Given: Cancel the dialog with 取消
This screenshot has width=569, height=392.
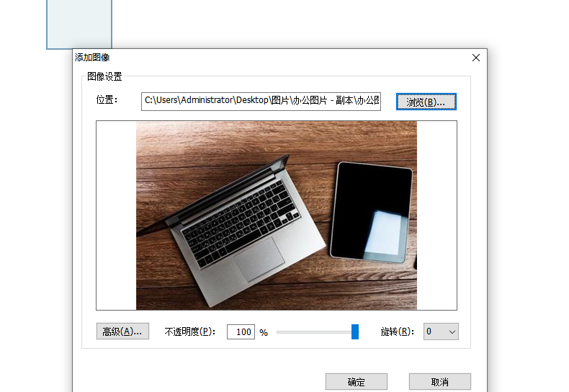Looking at the screenshot, I should pyautogui.click(x=440, y=382).
